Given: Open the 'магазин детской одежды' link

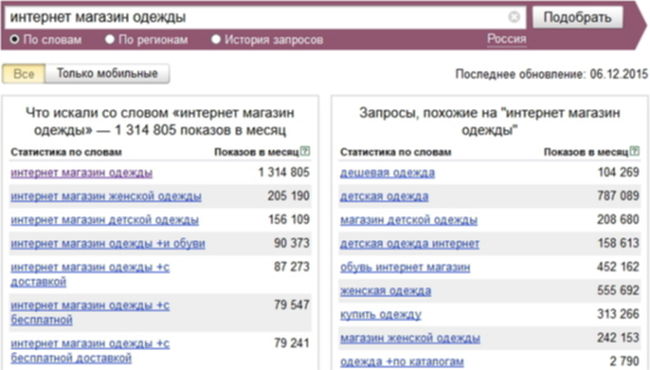Looking at the screenshot, I should [409, 220].
